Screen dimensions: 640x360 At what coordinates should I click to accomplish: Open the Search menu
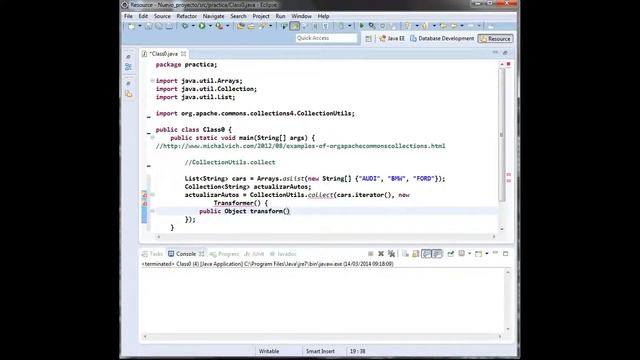coord(238,16)
